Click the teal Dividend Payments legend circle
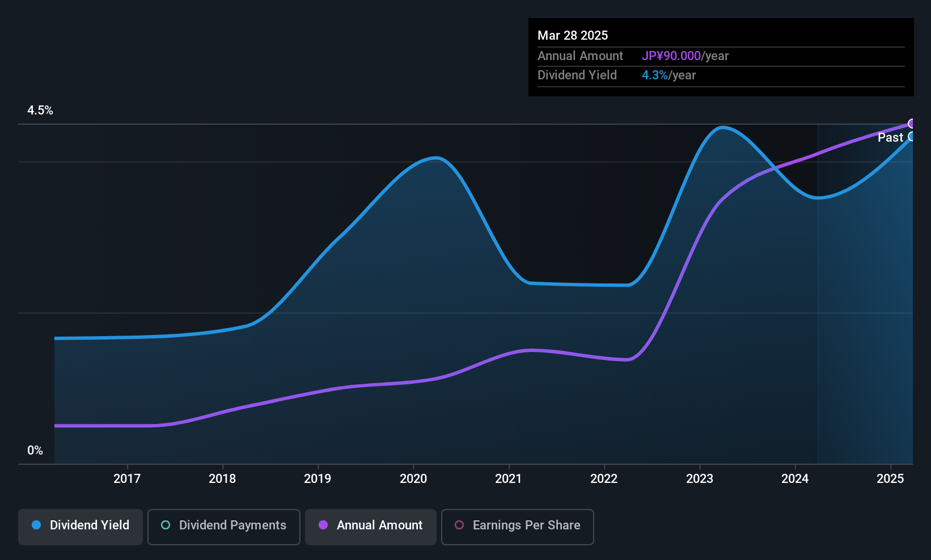931x560 pixels. [166, 525]
